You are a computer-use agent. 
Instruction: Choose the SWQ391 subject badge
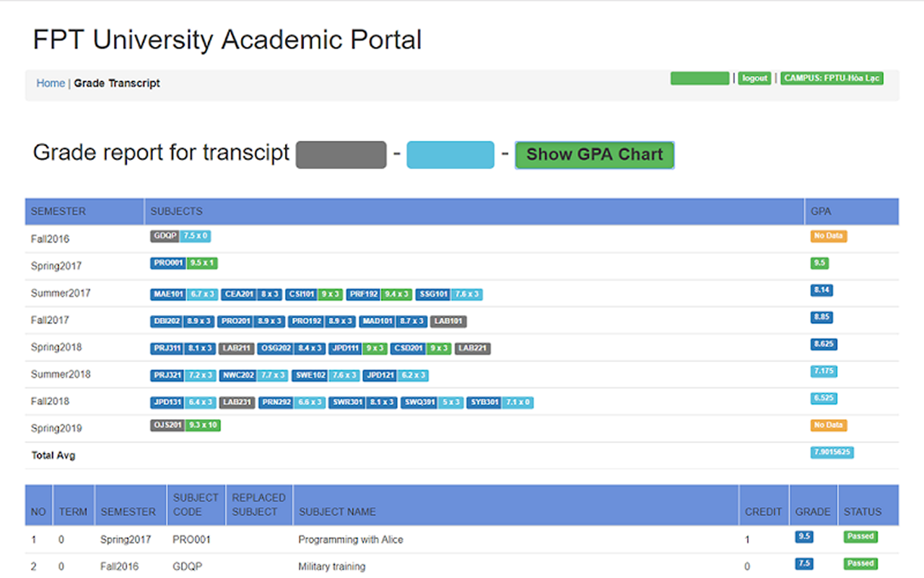pyautogui.click(x=419, y=402)
